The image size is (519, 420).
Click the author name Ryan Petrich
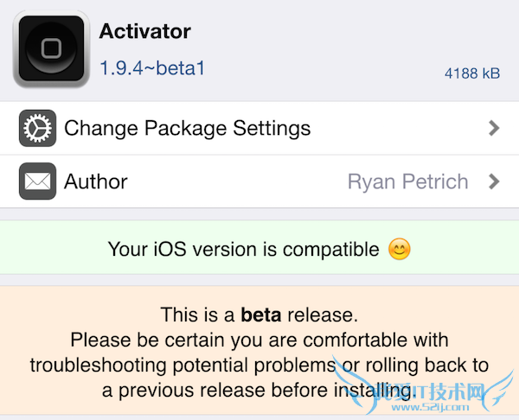(x=407, y=181)
